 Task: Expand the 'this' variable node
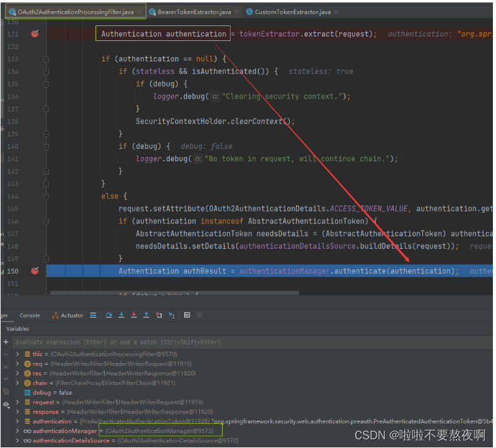point(17,354)
